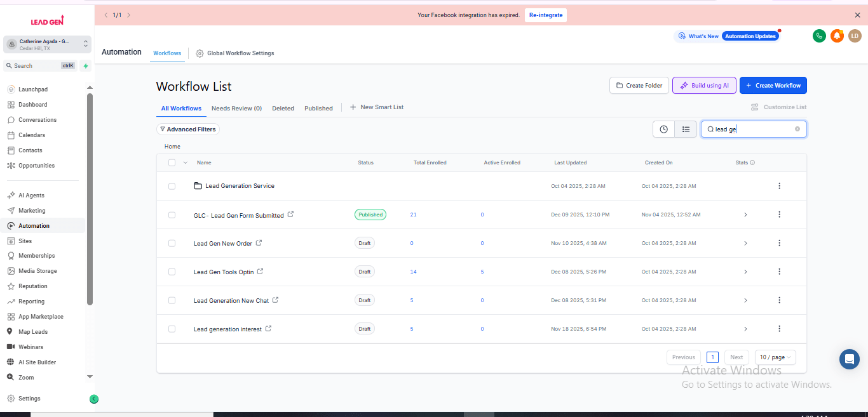Click Re-integrate in the Facebook banner
The height and width of the screenshot is (417, 868).
click(546, 15)
